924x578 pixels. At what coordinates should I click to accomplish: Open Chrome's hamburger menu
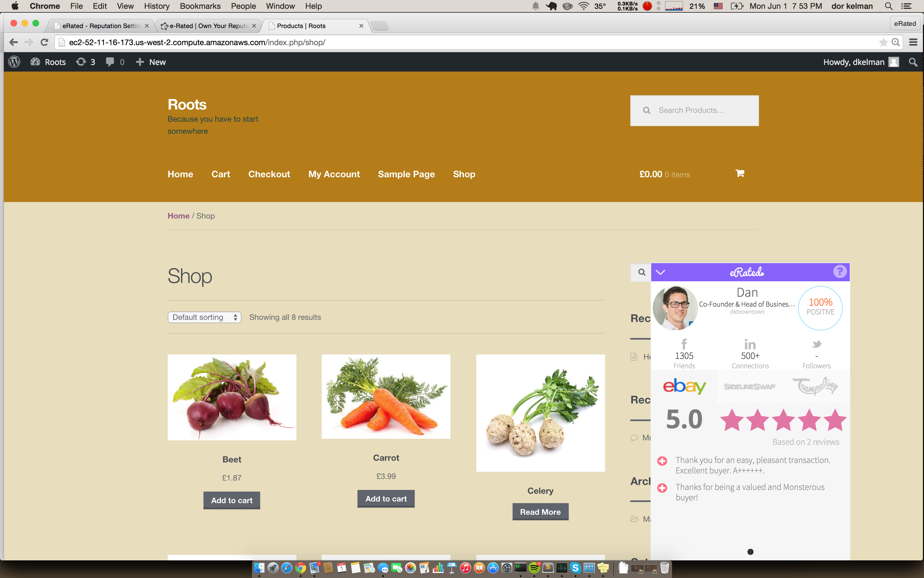point(913,42)
